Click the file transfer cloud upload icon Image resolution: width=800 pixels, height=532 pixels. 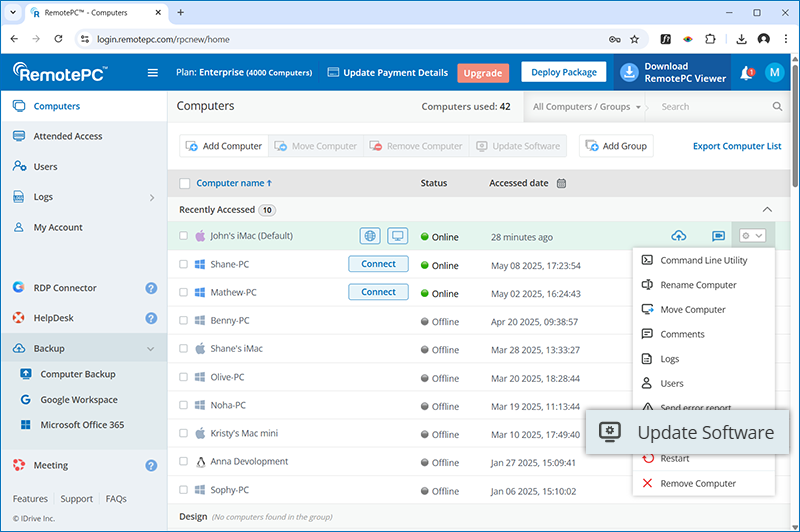[x=679, y=237]
